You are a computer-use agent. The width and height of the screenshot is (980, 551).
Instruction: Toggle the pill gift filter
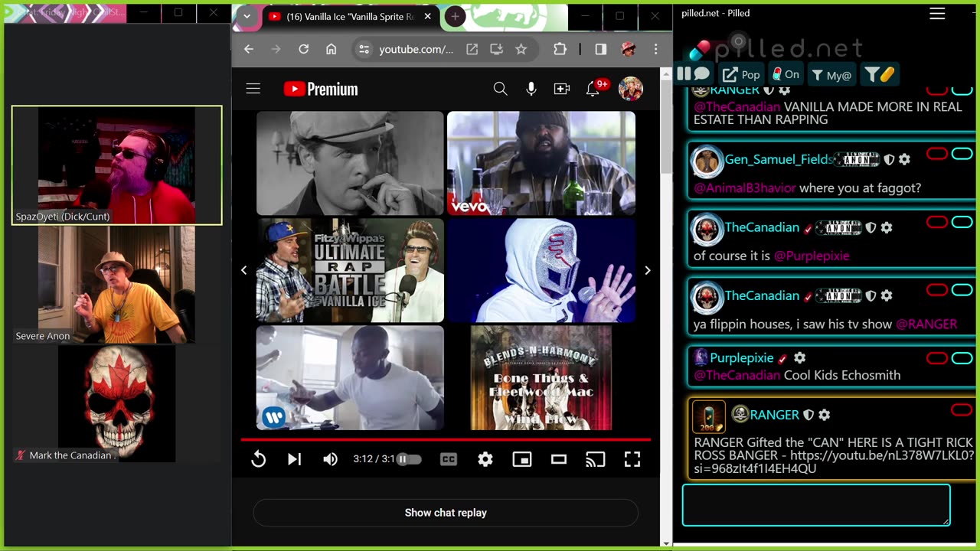pos(880,74)
